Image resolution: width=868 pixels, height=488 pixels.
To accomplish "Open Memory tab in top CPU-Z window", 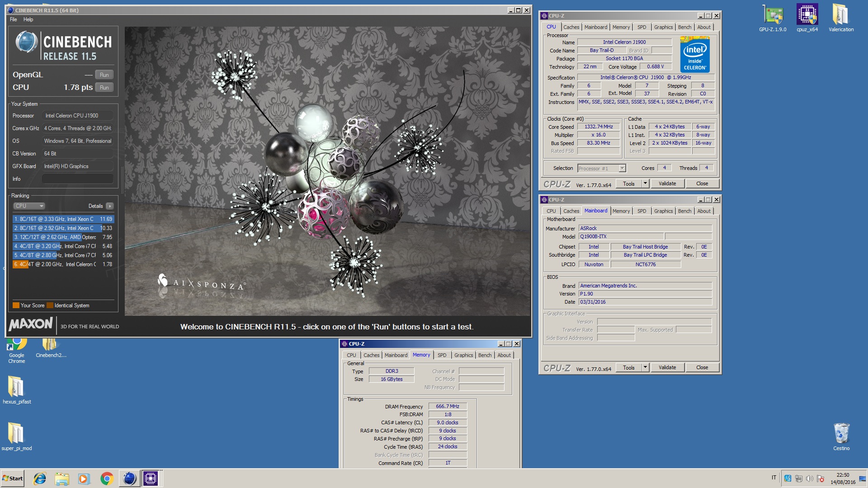I will [x=621, y=27].
